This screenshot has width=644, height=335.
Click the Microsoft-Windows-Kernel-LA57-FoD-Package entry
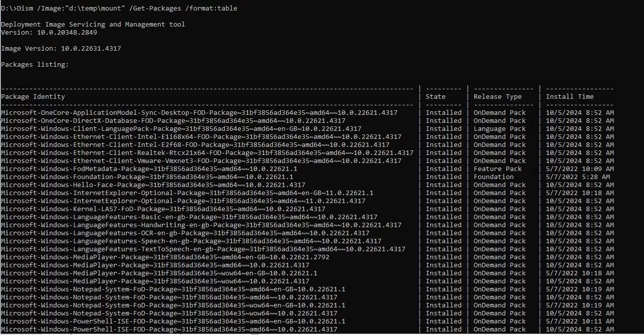163,209
